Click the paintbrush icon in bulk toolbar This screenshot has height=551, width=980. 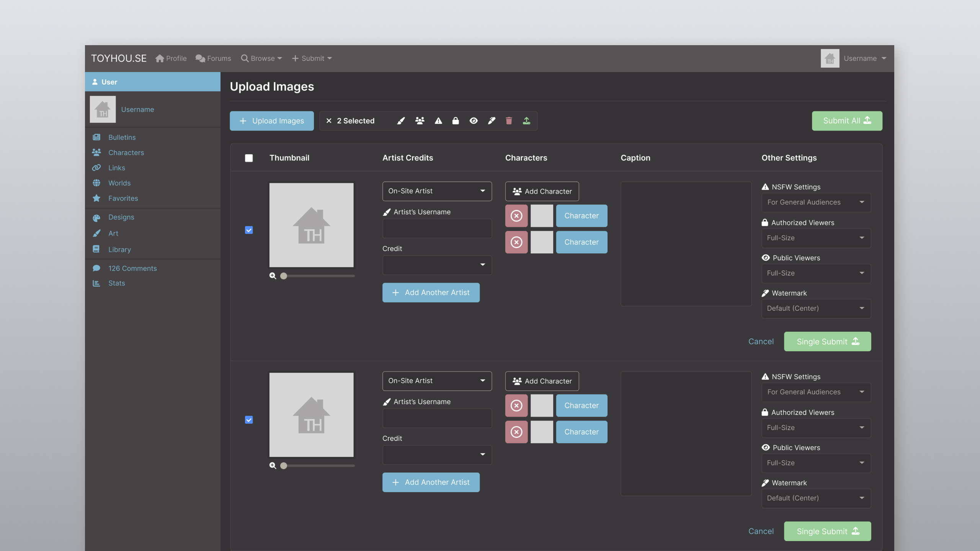pyautogui.click(x=401, y=121)
